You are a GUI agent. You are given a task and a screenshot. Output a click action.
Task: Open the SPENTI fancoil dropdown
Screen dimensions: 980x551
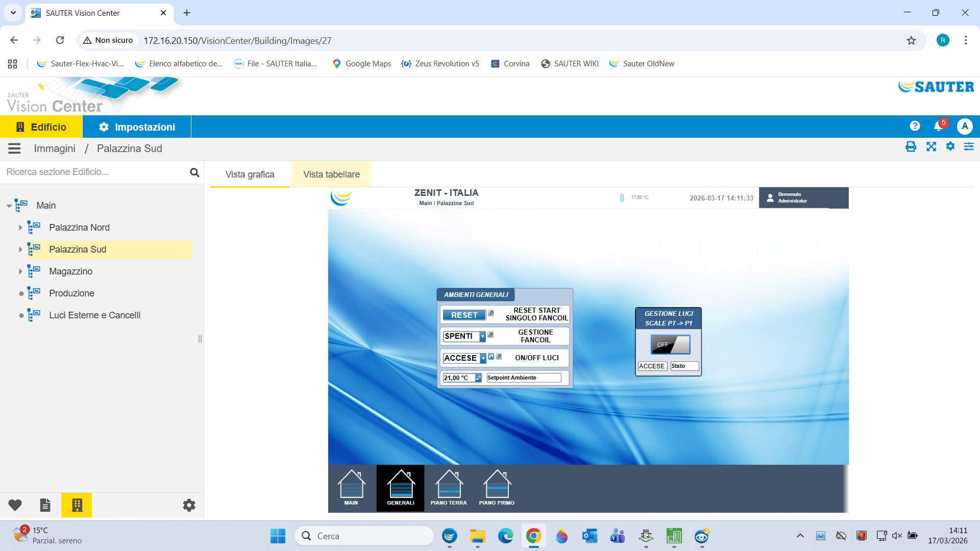coord(482,337)
